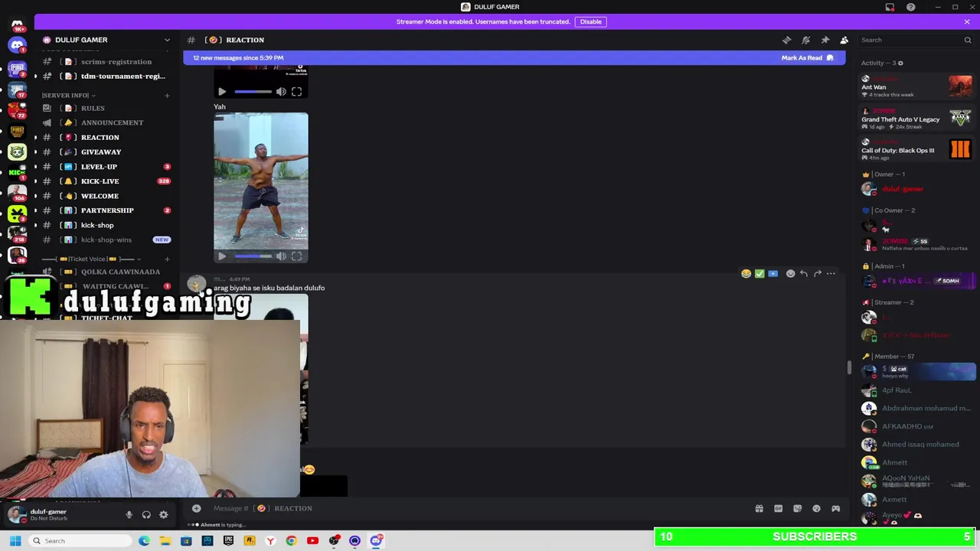
Task: Attach a file with the plus button
Action: click(x=196, y=508)
